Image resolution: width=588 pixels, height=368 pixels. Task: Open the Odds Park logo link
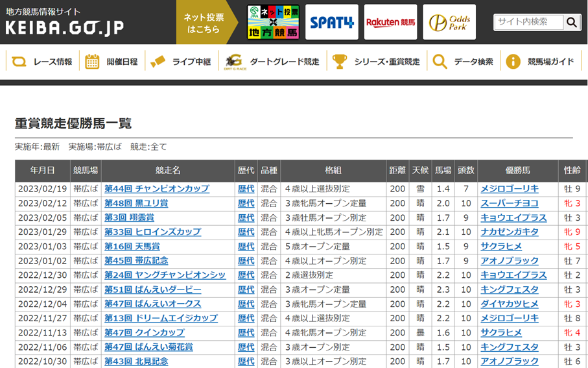[x=449, y=22]
